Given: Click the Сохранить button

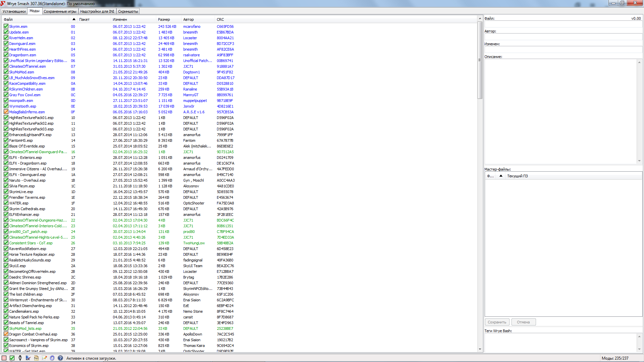Looking at the screenshot, I should click(x=497, y=322).
